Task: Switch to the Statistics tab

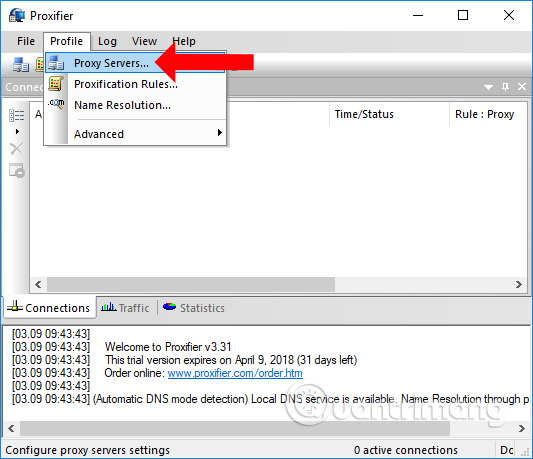Action: click(194, 308)
